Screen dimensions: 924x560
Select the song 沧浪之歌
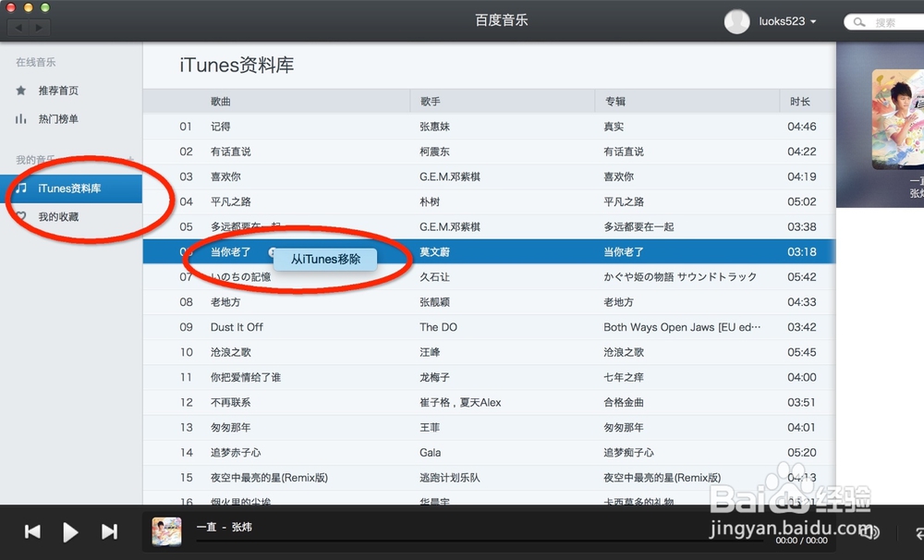pos(230,352)
